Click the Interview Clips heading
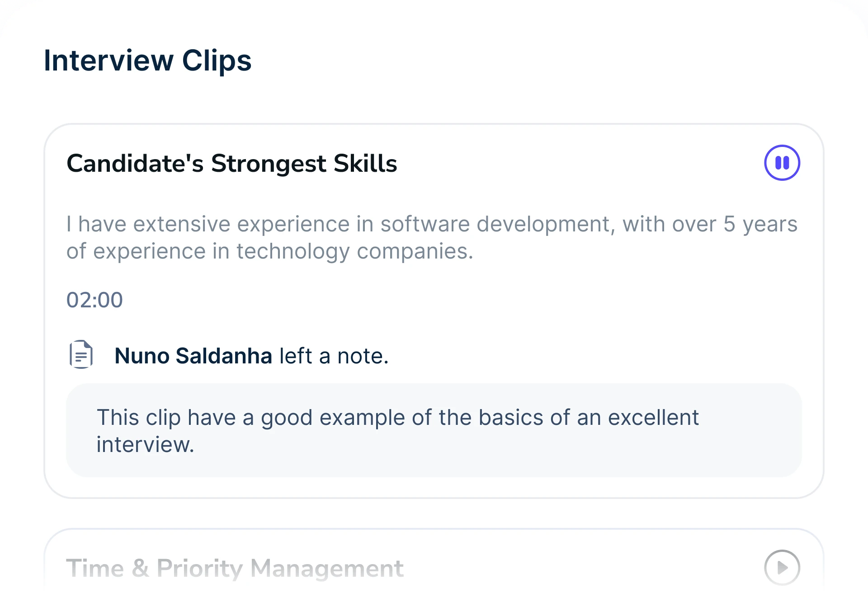 point(147,61)
